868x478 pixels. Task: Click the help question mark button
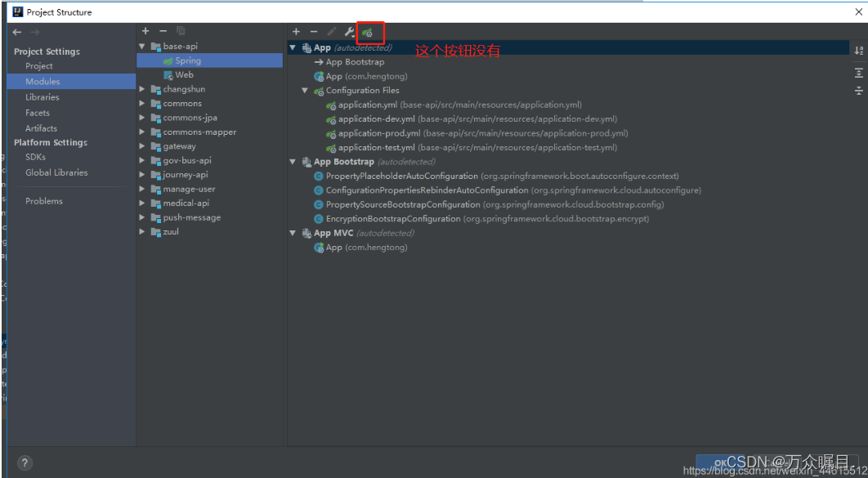click(25, 462)
